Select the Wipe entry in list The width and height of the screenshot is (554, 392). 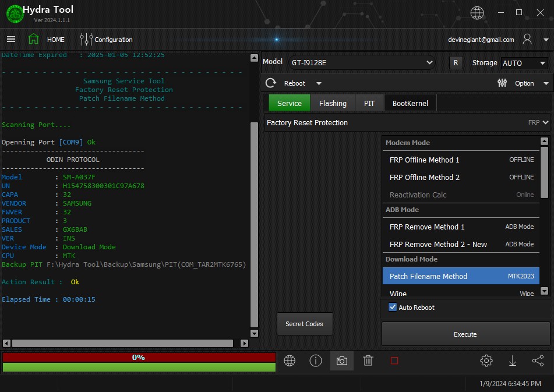click(461, 292)
